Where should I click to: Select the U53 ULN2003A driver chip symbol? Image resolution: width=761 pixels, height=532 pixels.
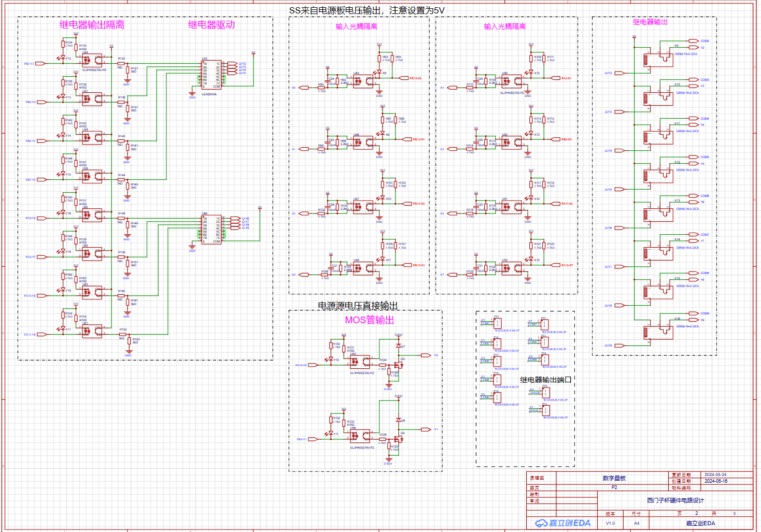point(211,75)
